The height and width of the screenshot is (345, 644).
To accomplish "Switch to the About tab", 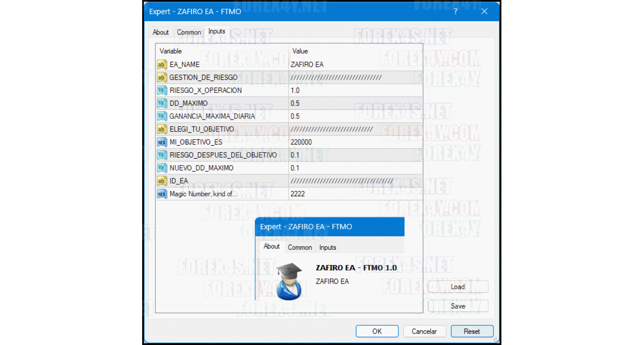I will coord(161,32).
